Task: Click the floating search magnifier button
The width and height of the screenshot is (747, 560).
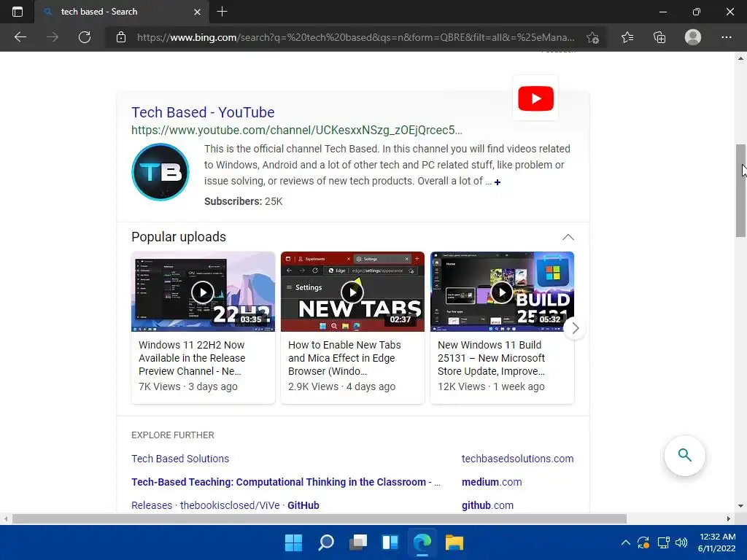Action: (x=684, y=455)
